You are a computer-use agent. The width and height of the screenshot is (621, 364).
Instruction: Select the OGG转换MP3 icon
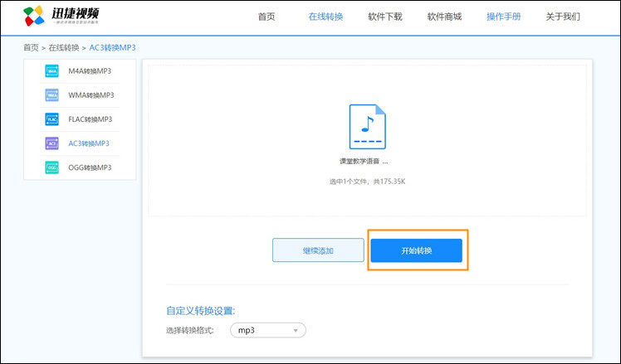51,167
